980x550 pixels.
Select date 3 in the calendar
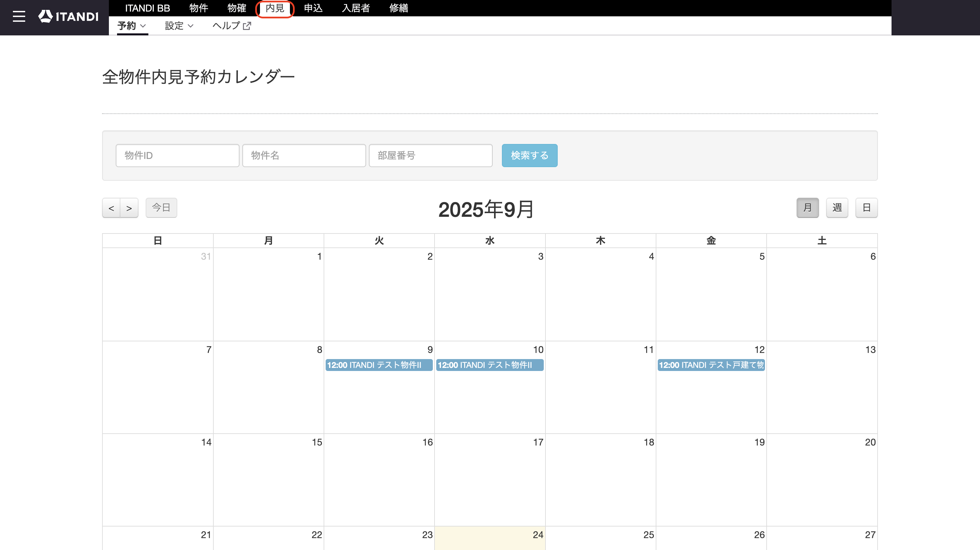[541, 257]
